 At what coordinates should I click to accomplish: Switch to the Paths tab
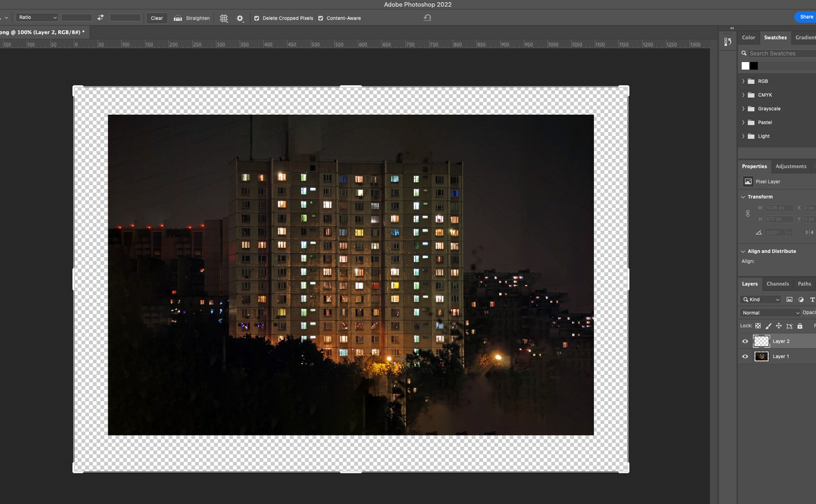pos(805,284)
